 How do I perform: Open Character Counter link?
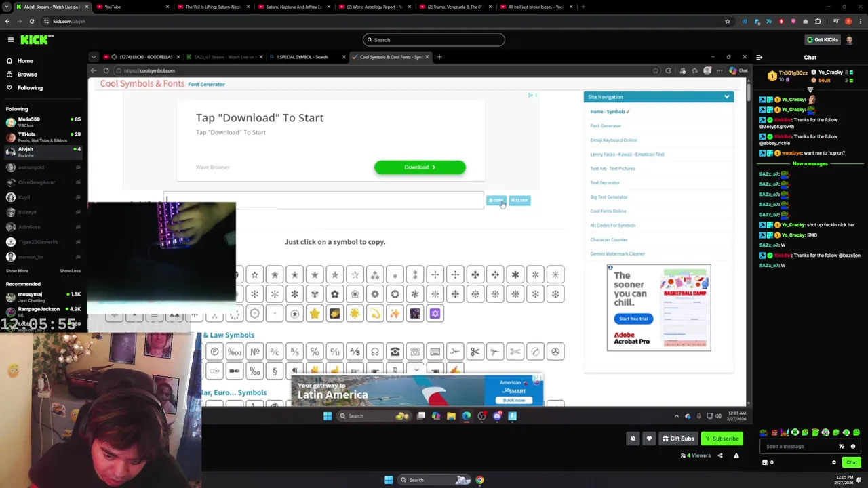coord(609,240)
